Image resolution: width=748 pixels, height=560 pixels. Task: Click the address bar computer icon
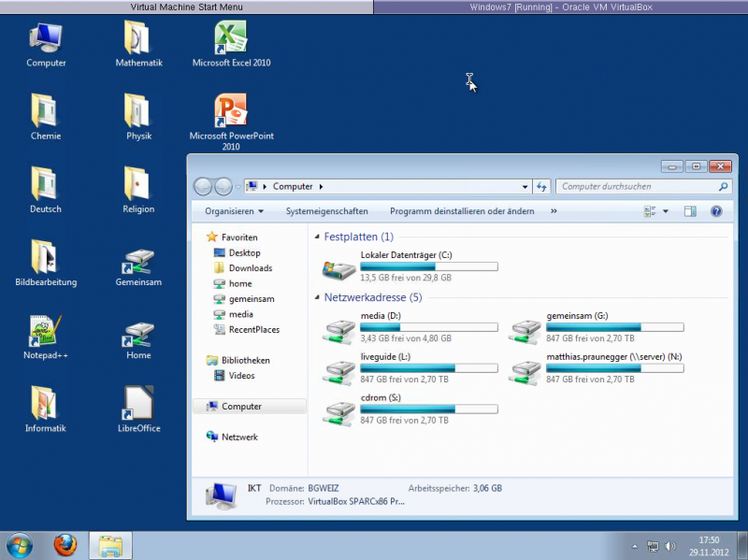click(252, 186)
